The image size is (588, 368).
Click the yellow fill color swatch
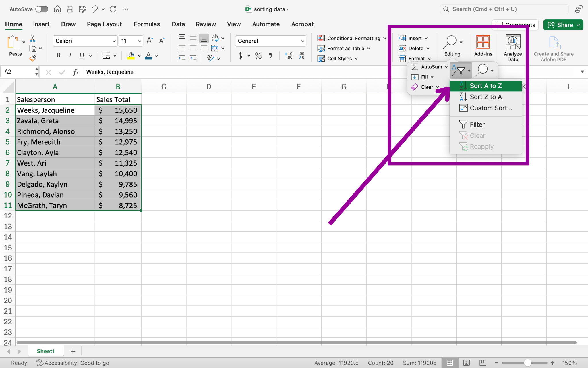coord(131,56)
